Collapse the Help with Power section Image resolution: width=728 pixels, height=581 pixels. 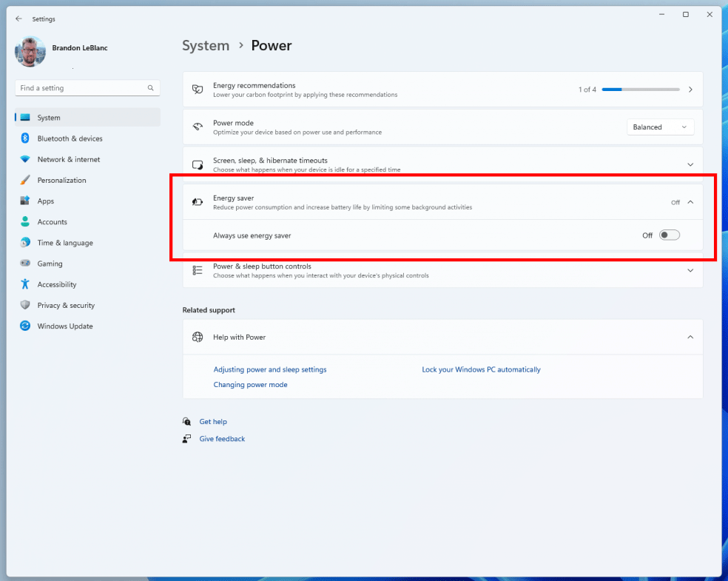(690, 337)
